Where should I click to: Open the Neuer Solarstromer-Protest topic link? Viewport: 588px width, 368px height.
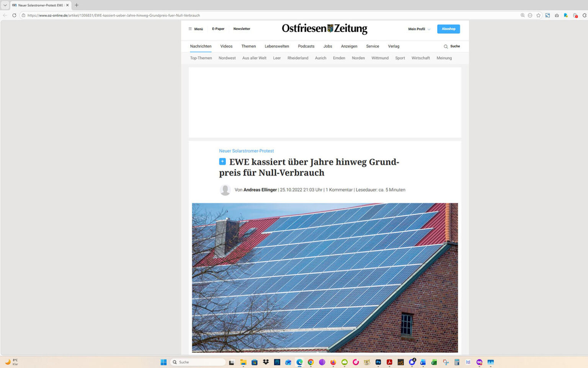click(246, 151)
